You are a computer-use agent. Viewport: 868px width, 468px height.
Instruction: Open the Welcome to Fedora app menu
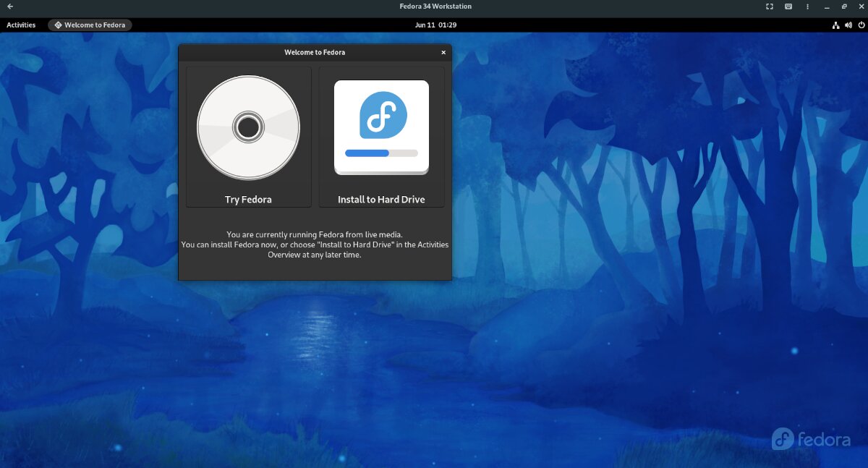pos(90,25)
